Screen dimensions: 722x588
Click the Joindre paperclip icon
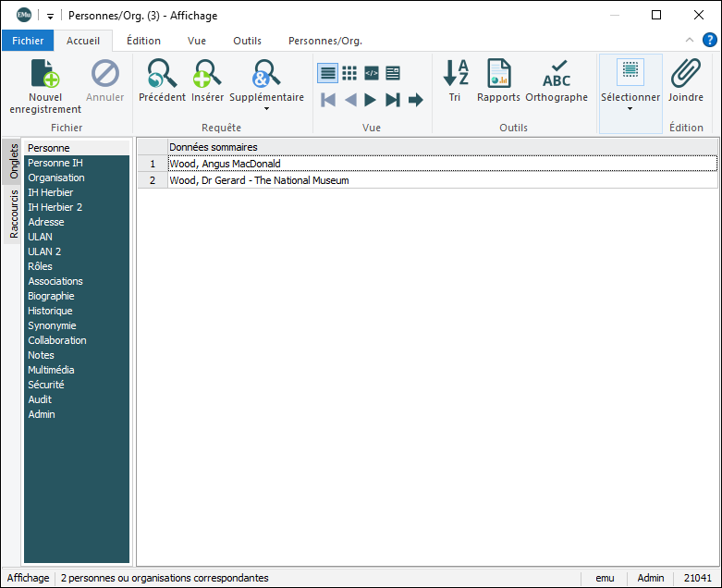tap(686, 74)
